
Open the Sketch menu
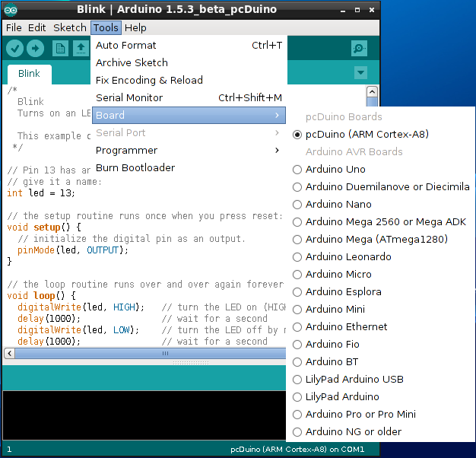click(70, 27)
